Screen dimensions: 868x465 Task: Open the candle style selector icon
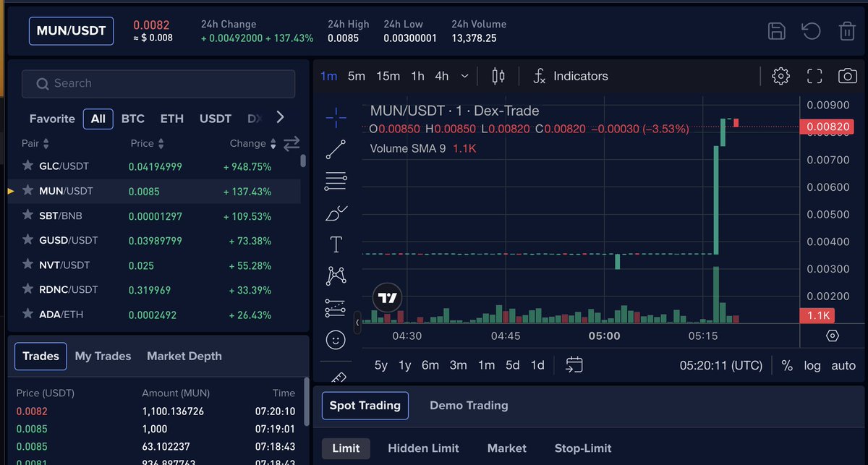coord(497,75)
